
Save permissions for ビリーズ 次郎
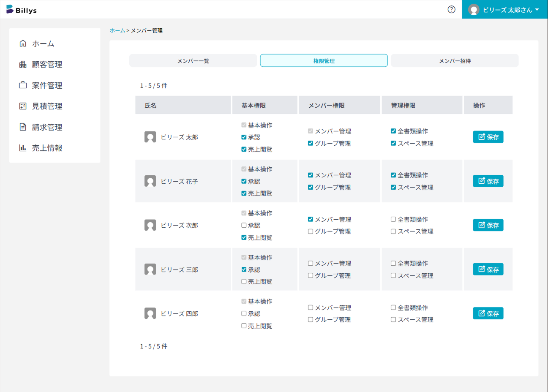(488, 225)
